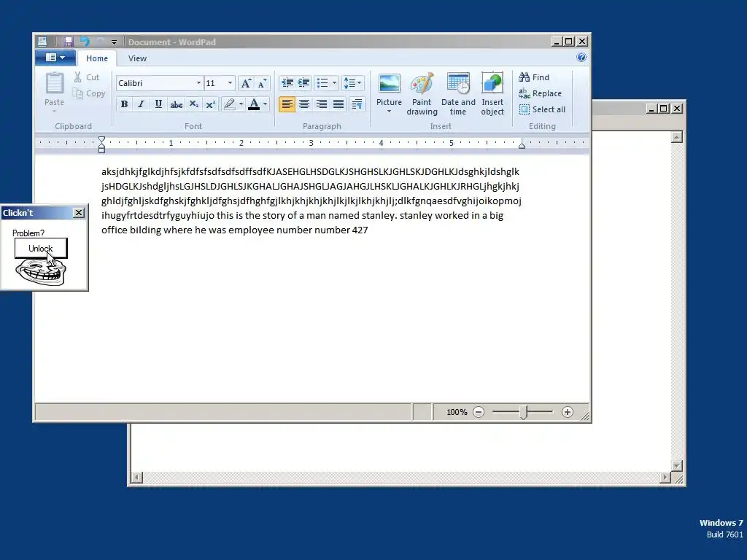Maximize the background window

(664, 109)
